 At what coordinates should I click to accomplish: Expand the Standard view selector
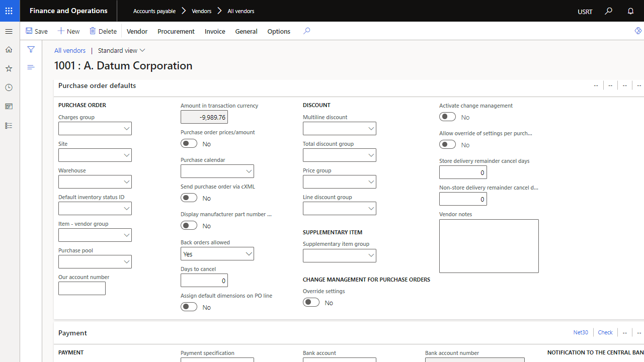pyautogui.click(x=121, y=50)
